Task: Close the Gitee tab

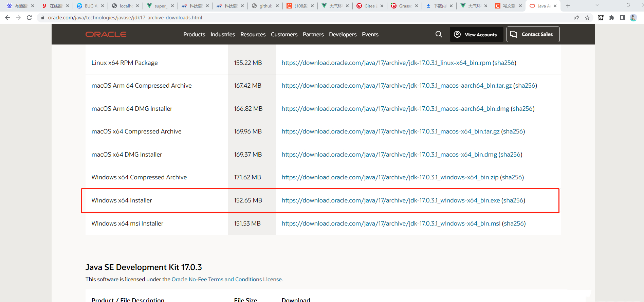Action: tap(382, 6)
